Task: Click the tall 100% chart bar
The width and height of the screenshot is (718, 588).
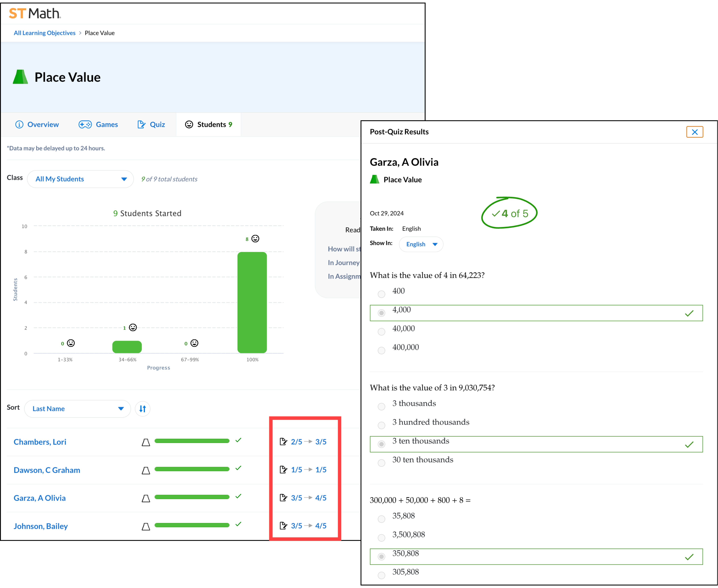Action: 252,303
